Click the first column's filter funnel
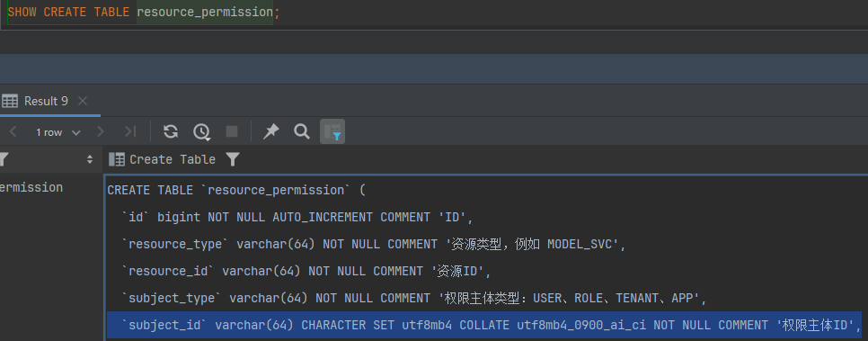The height and width of the screenshot is (341, 868). click(x=4, y=159)
